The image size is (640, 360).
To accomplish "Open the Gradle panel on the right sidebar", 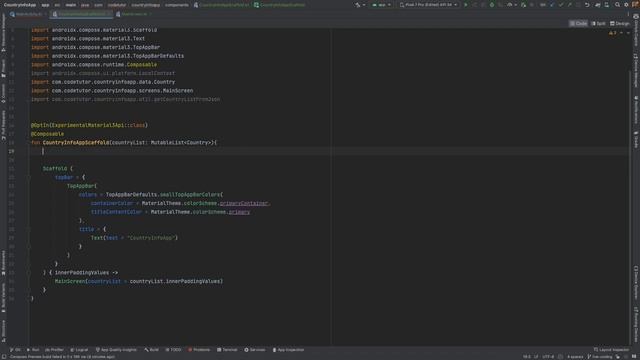I will pyautogui.click(x=636, y=140).
